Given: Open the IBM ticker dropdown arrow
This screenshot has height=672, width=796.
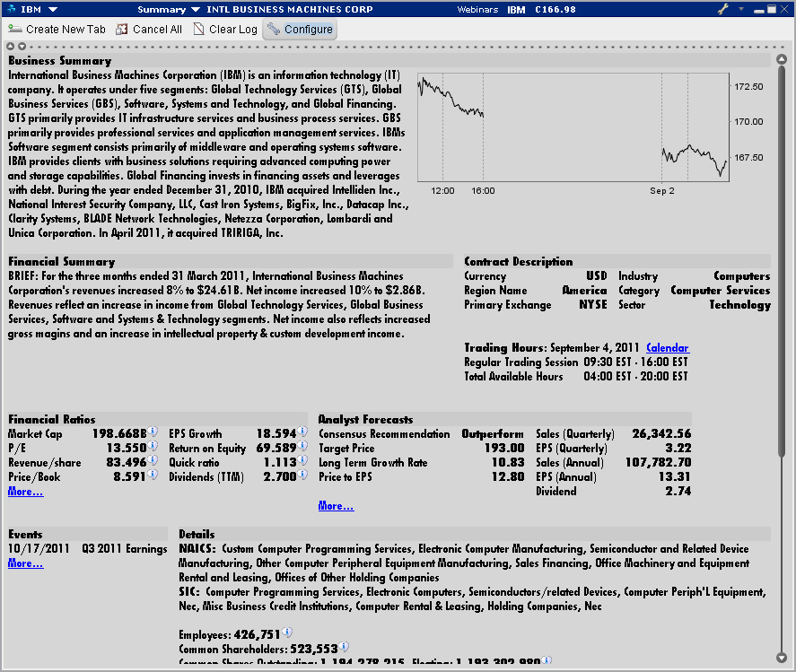Looking at the screenshot, I should (x=53, y=9).
